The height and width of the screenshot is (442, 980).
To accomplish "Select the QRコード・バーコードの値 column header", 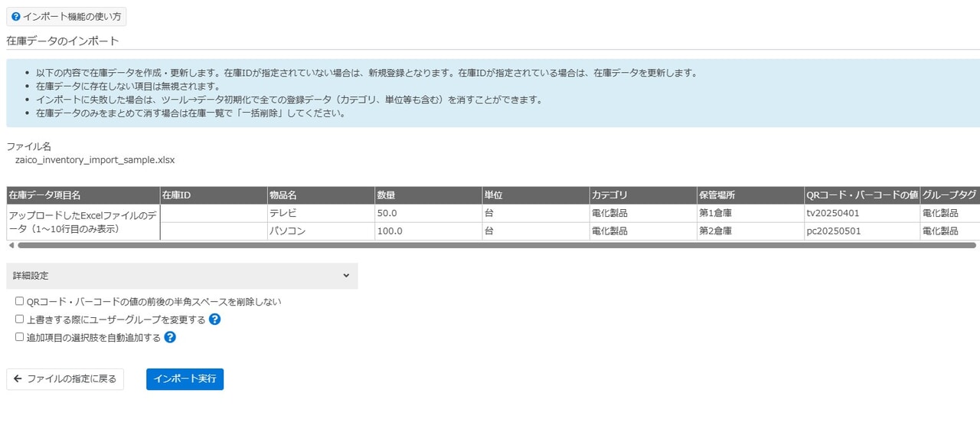I will (861, 195).
